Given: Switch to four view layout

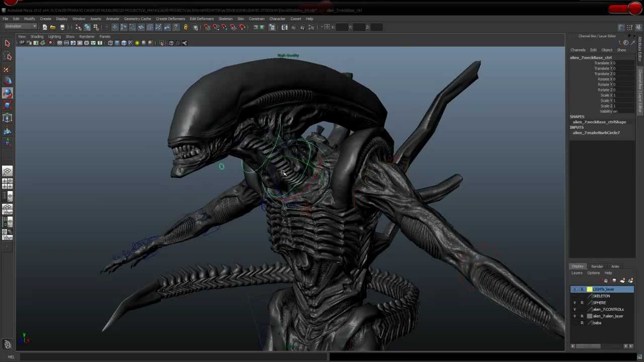Looking at the screenshot, I should (7, 184).
